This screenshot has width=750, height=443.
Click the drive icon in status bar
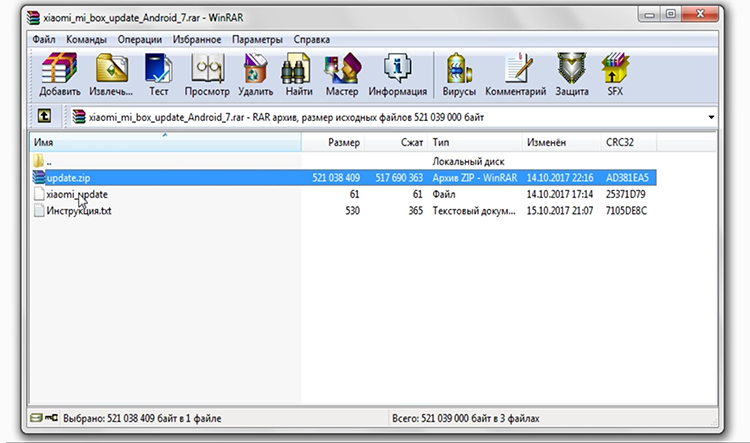click(36, 418)
